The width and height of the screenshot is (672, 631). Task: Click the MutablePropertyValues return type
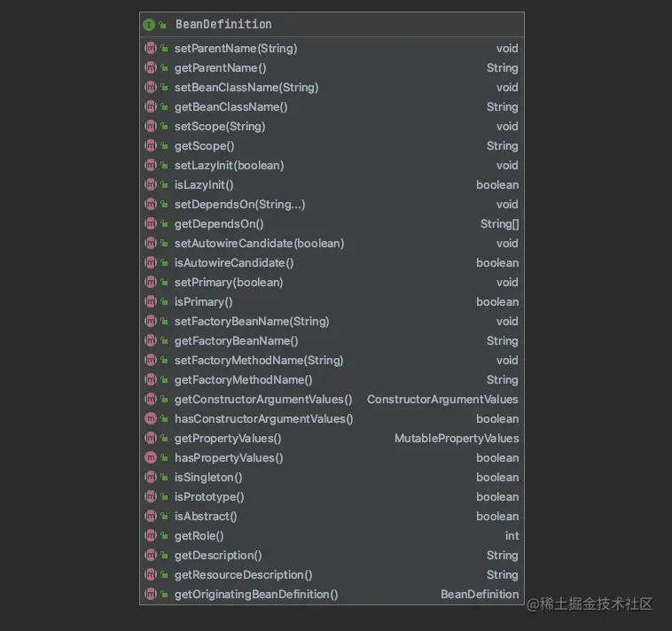457,438
